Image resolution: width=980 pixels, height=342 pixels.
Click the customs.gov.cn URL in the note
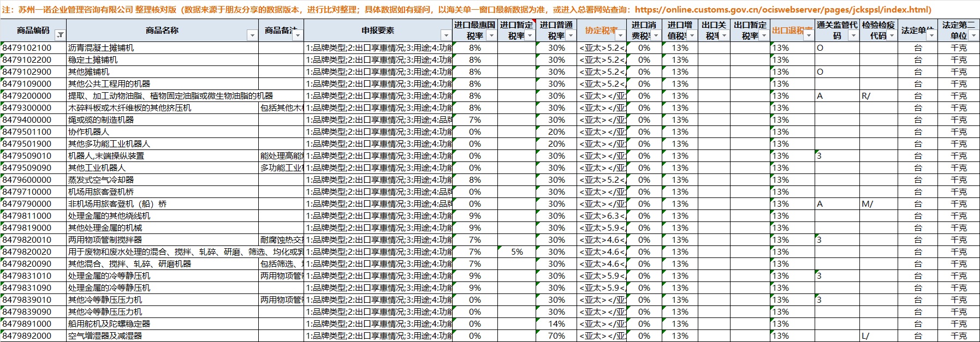(x=783, y=9)
